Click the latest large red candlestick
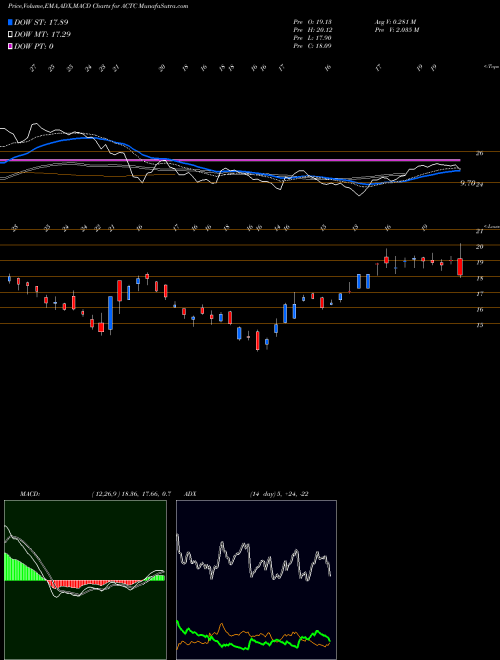The width and height of the screenshot is (500, 660). (460, 267)
